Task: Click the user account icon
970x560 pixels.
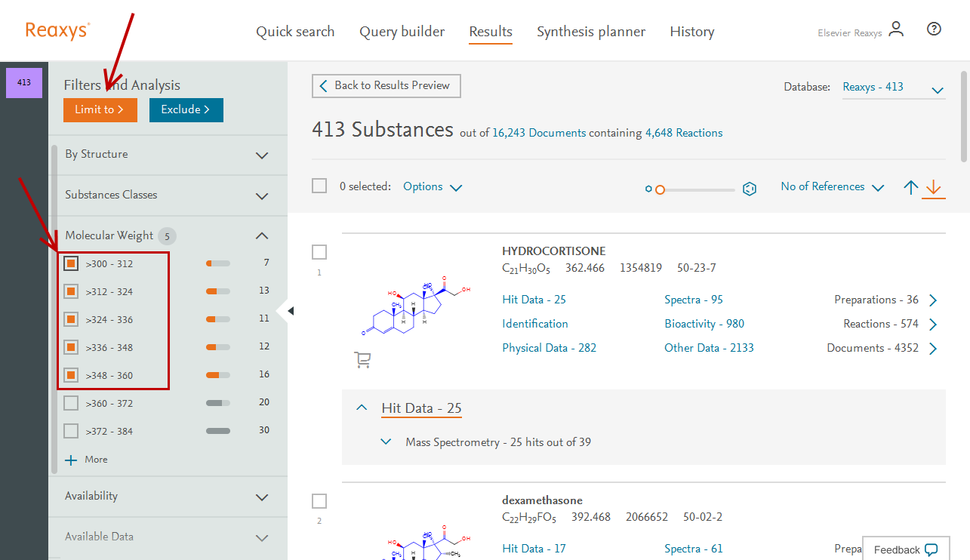Action: coord(896,29)
